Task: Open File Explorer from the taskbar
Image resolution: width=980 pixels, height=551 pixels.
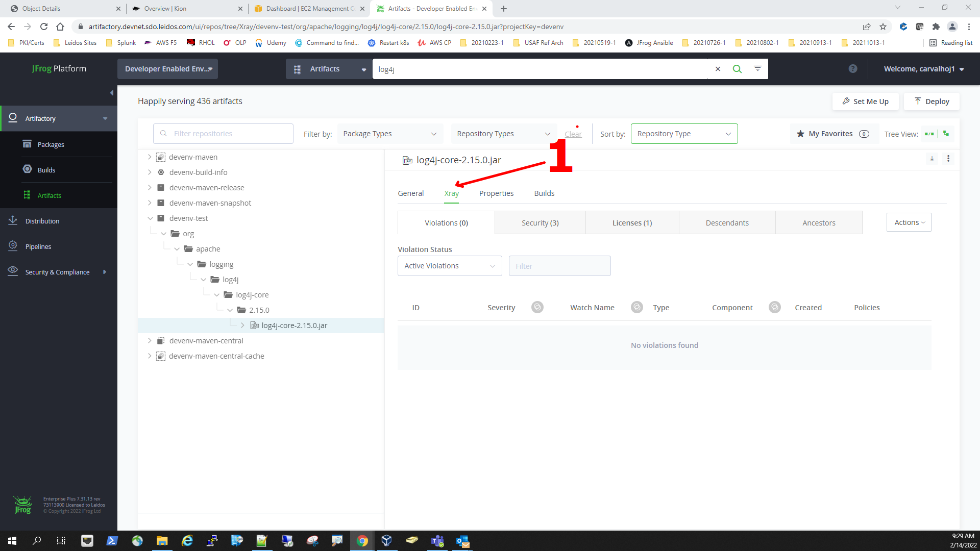Action: (x=162, y=541)
